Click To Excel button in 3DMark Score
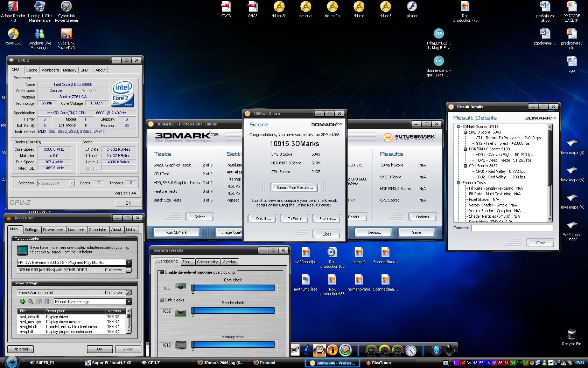Viewport: 588px width, 368px height. click(x=294, y=219)
